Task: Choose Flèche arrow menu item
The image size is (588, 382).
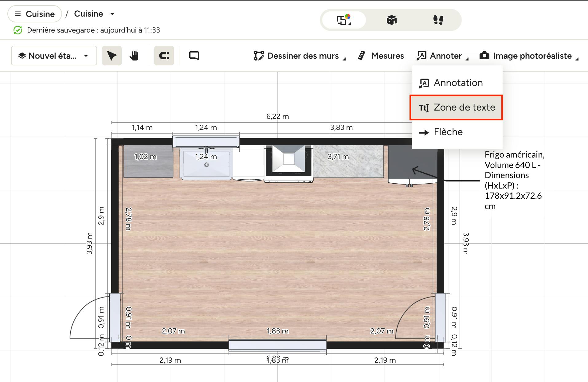Action: [457, 132]
